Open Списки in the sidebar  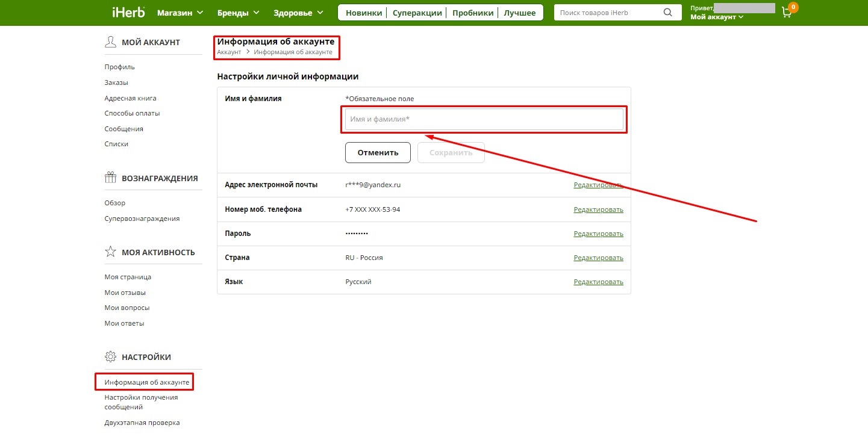(x=116, y=144)
